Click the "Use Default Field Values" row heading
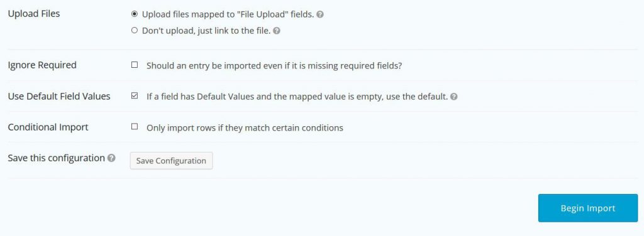 [59, 96]
